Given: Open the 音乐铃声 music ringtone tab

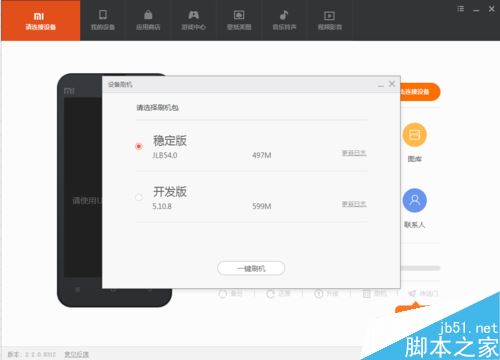Looking at the screenshot, I should click(284, 20).
